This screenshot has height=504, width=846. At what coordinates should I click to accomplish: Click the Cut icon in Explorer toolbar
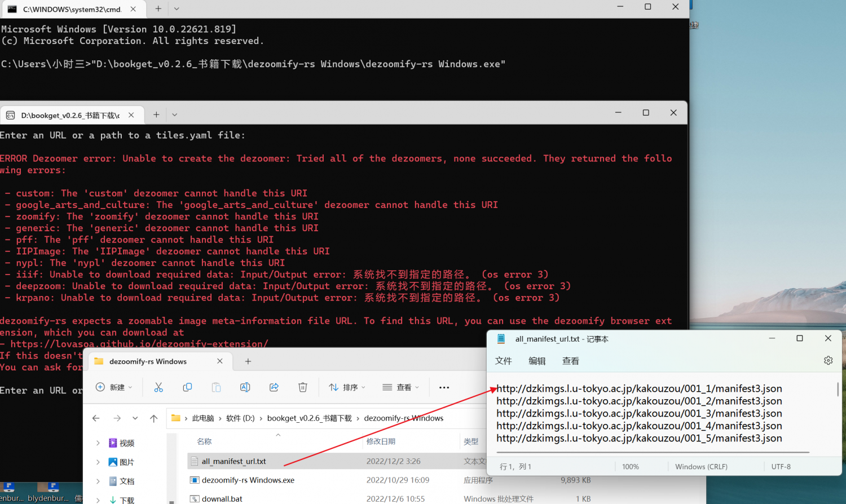[158, 387]
